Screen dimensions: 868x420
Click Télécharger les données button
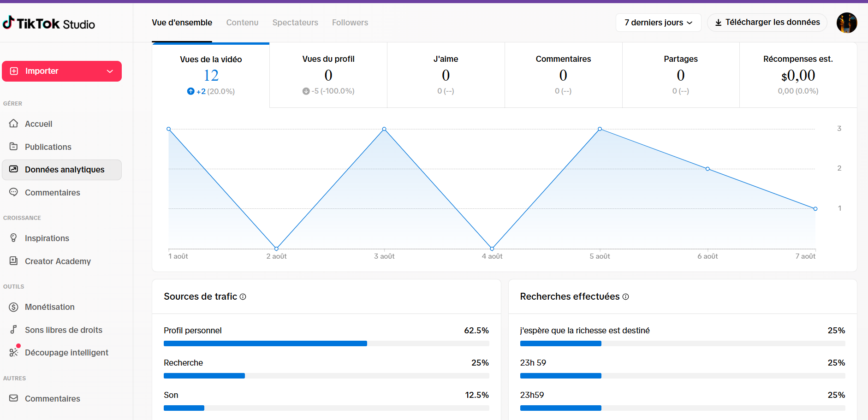point(767,23)
